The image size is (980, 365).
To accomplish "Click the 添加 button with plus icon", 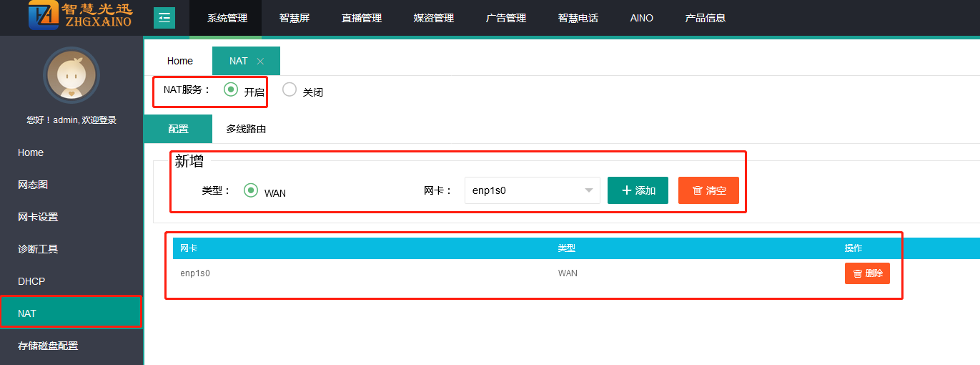I will (x=638, y=190).
